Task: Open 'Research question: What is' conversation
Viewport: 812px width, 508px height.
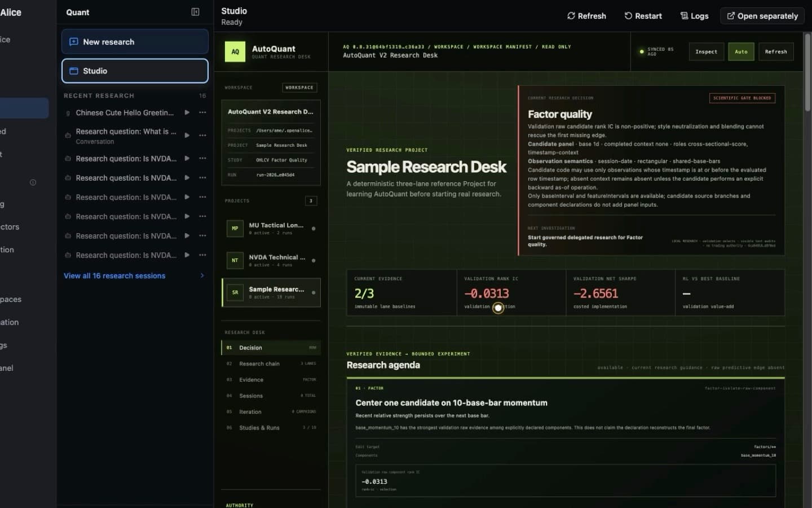Action: 126,135
